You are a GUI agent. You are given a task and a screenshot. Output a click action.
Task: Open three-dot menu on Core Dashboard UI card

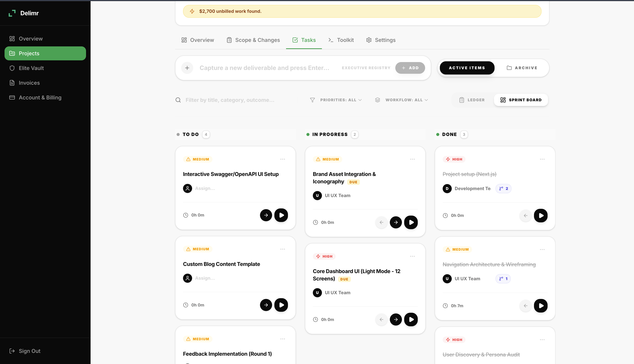(x=412, y=256)
